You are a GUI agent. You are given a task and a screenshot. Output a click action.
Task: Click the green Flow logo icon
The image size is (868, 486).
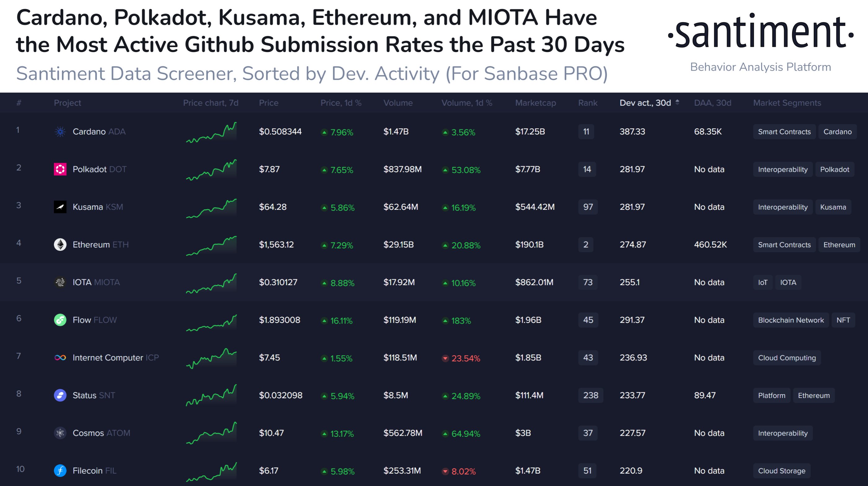[60, 320]
